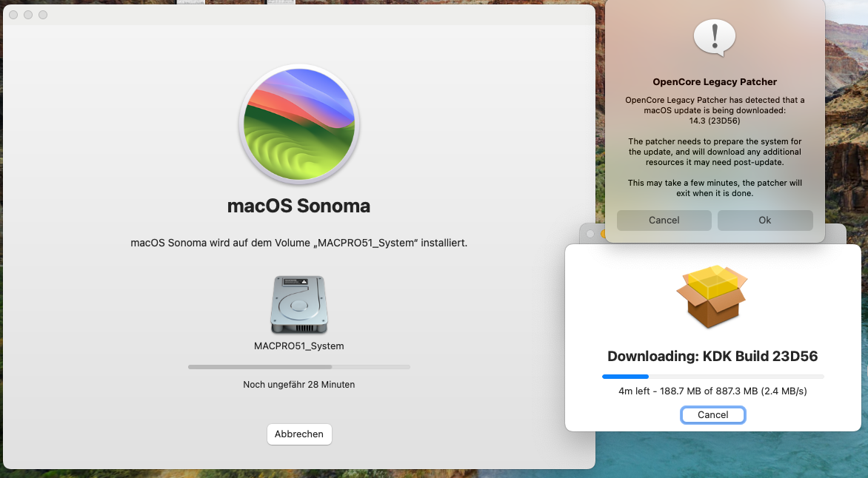Viewport: 868px width, 478px height.
Task: Click the zoom button of installer window
Action: click(x=43, y=15)
